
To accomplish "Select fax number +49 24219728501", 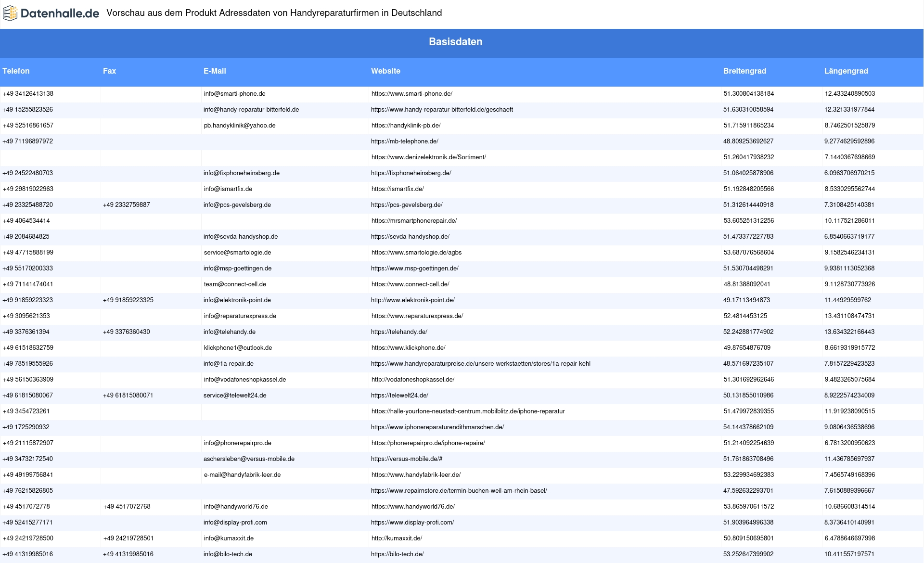I will pyautogui.click(x=128, y=538).
